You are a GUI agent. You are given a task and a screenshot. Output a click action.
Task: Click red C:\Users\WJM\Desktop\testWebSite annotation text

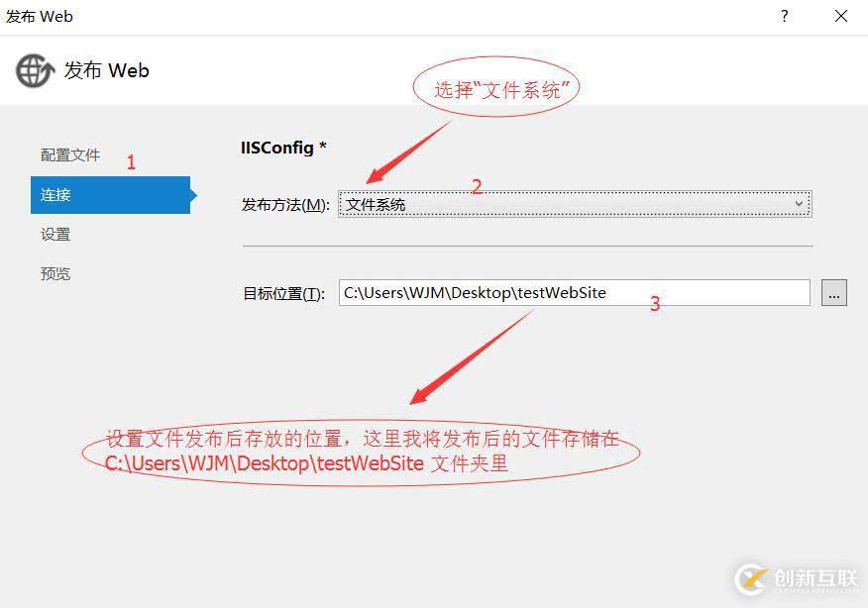click(265, 463)
